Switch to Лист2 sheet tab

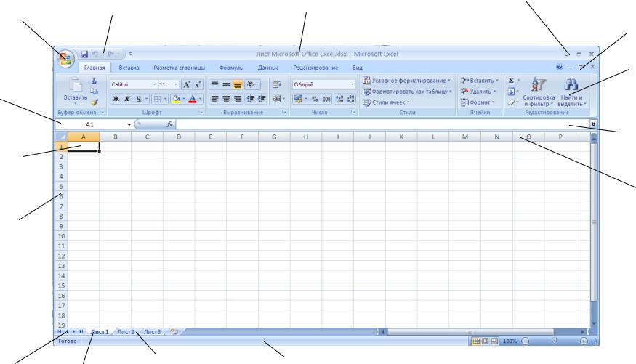(x=126, y=331)
